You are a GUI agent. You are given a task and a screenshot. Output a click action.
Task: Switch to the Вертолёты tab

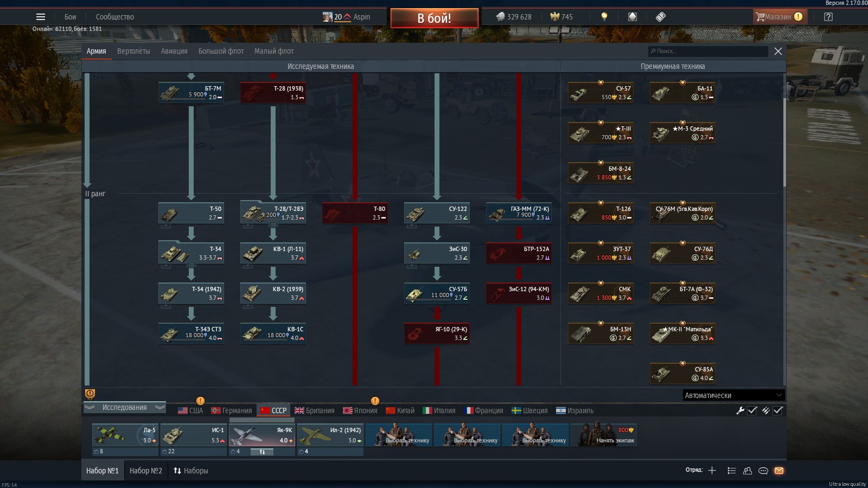point(133,51)
